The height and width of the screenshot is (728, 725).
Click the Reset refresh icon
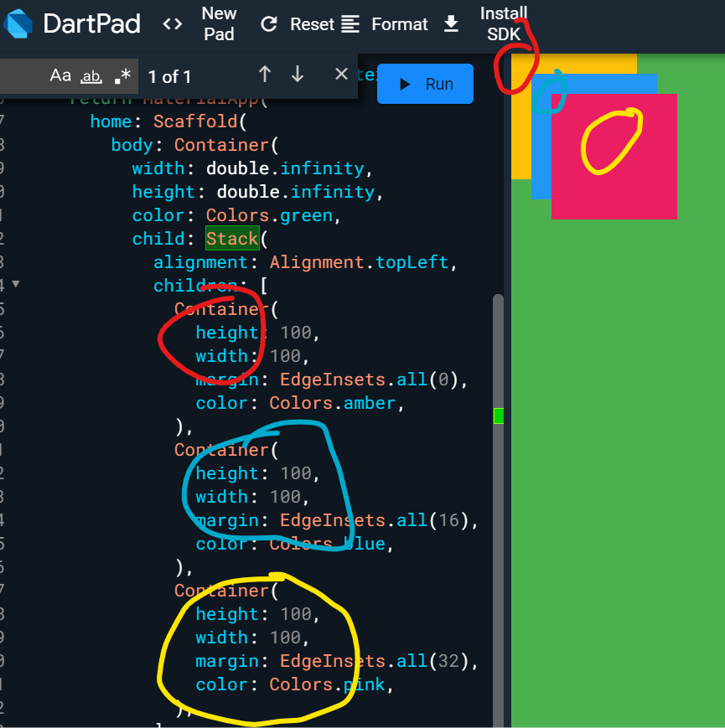tap(269, 23)
